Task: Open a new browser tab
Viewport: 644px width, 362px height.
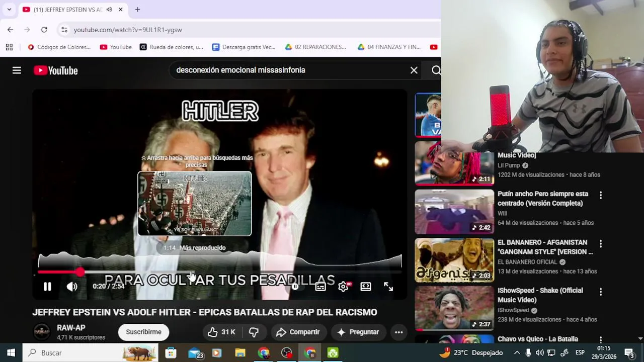Action: point(137,10)
